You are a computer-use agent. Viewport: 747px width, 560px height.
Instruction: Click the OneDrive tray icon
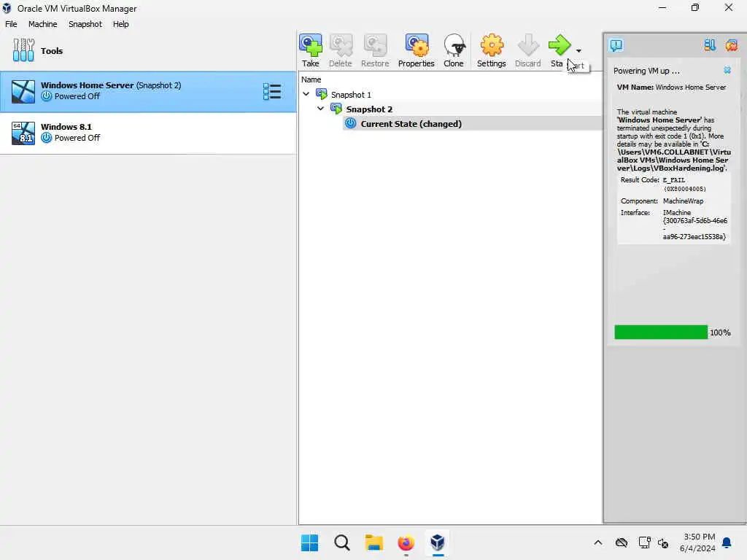pos(622,542)
